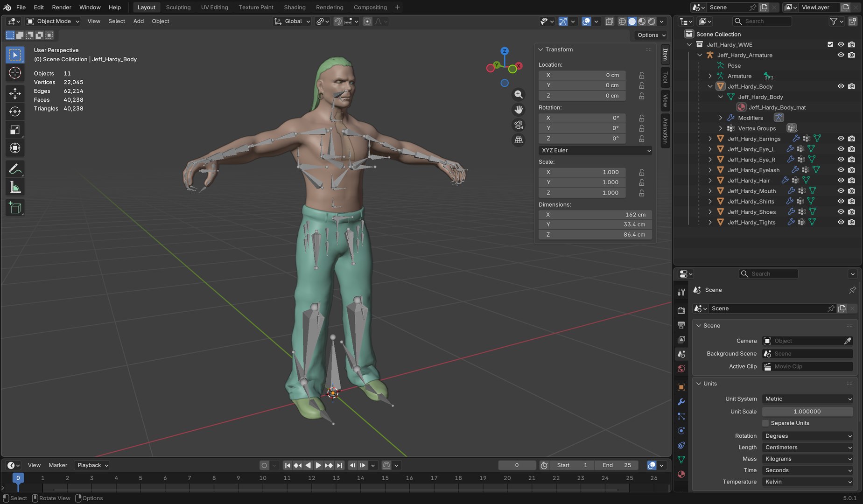
Task: Activate the Scale tool
Action: pyautogui.click(x=15, y=130)
